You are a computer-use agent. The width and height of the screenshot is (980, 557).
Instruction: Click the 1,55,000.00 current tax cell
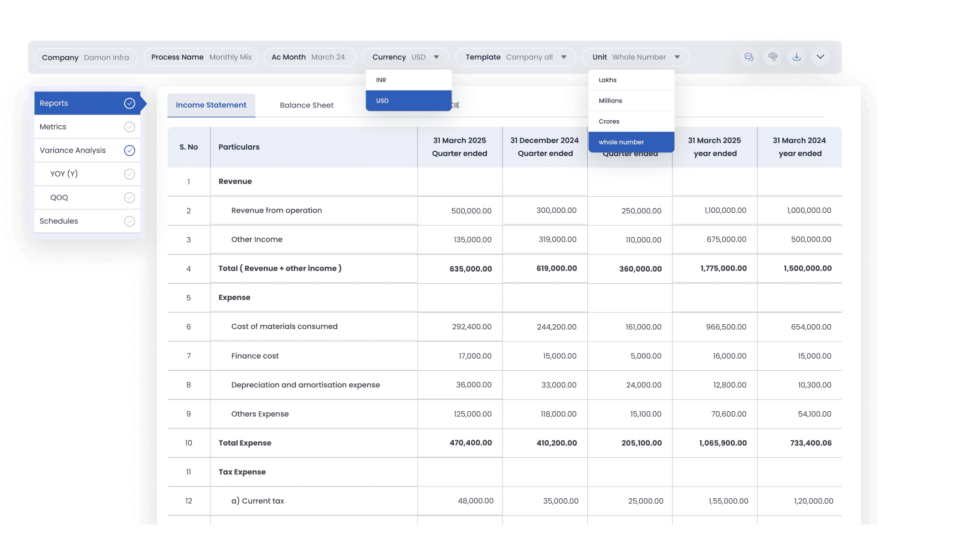[715, 501]
